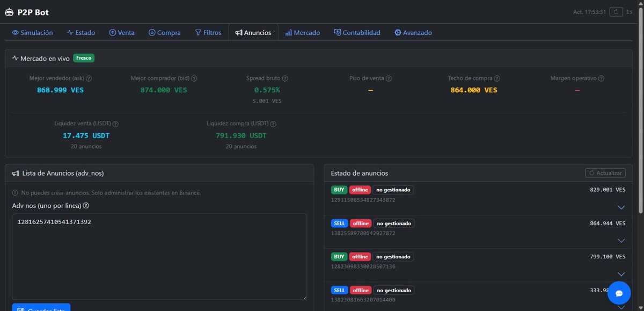Click help icon next to Adv nos label
The image size is (644, 311).
tap(86, 206)
